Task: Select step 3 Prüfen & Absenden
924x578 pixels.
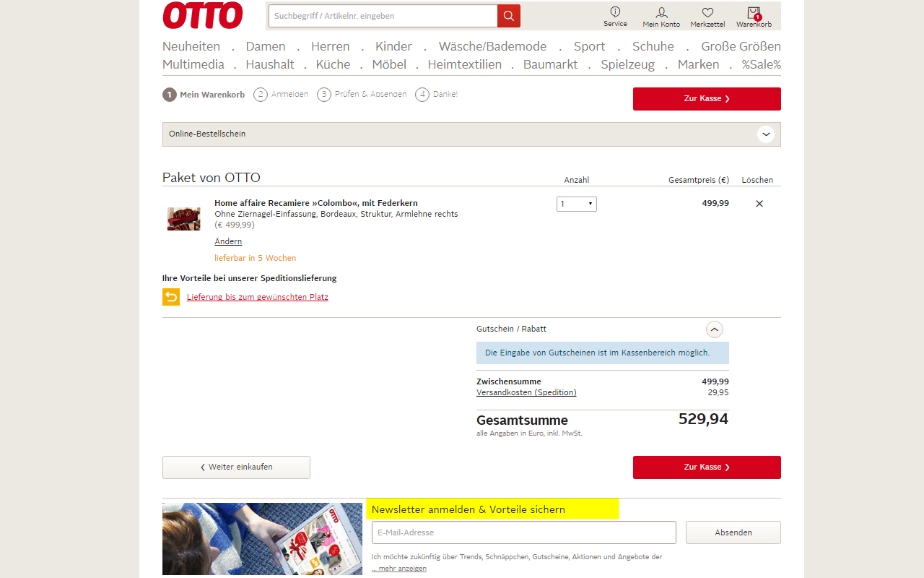Action: click(x=362, y=95)
